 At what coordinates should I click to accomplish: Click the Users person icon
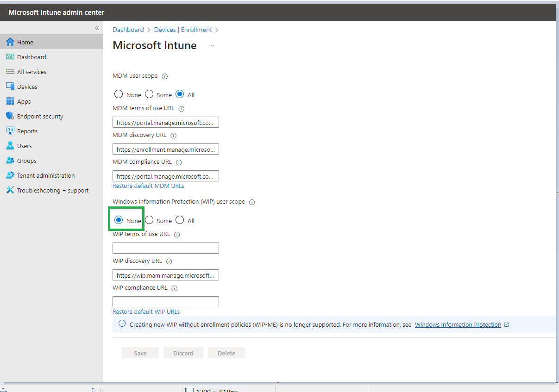10,146
